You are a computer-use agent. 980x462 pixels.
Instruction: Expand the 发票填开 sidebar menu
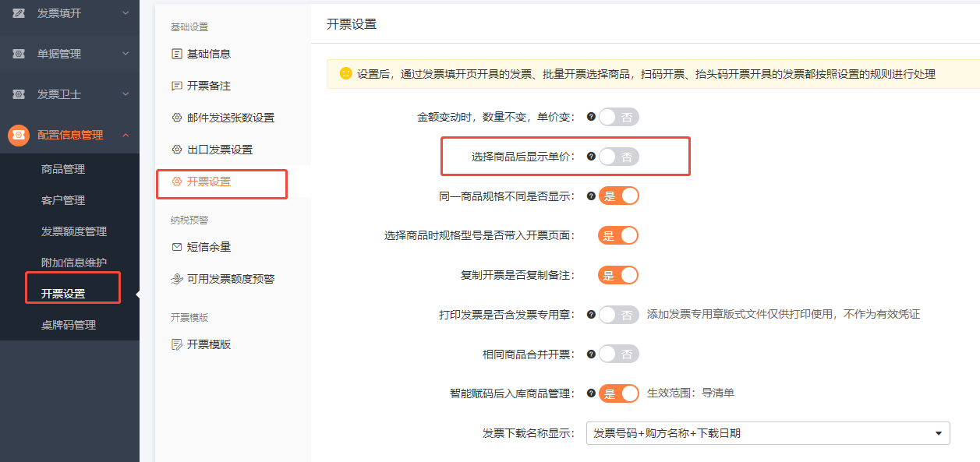click(70, 13)
